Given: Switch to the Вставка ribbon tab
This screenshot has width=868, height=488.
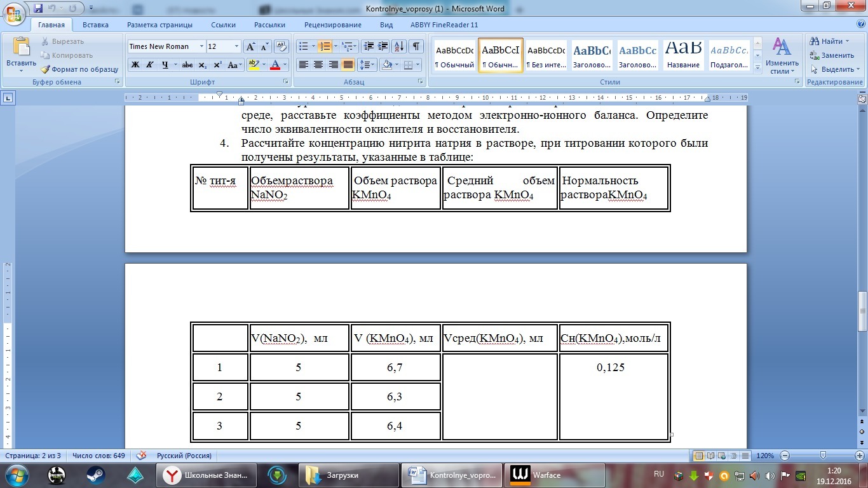Looking at the screenshot, I should (x=95, y=25).
